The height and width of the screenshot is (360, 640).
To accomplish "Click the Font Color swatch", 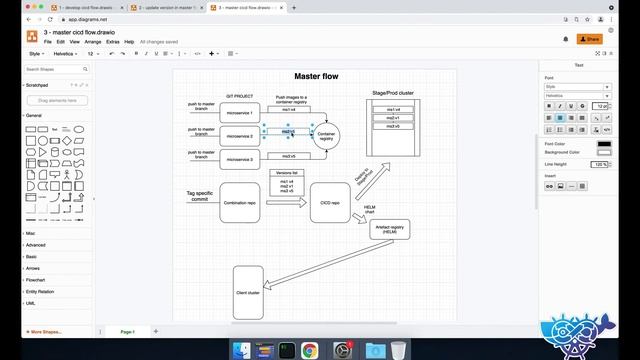I will click(x=604, y=144).
